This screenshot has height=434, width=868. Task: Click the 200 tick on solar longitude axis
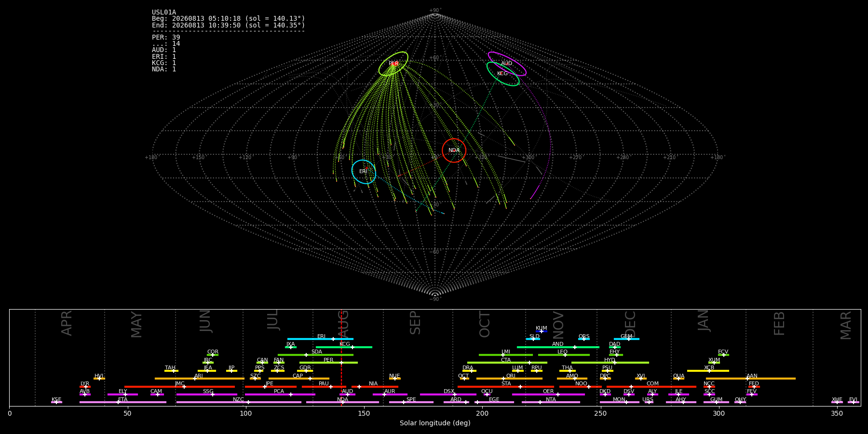pos(482,413)
